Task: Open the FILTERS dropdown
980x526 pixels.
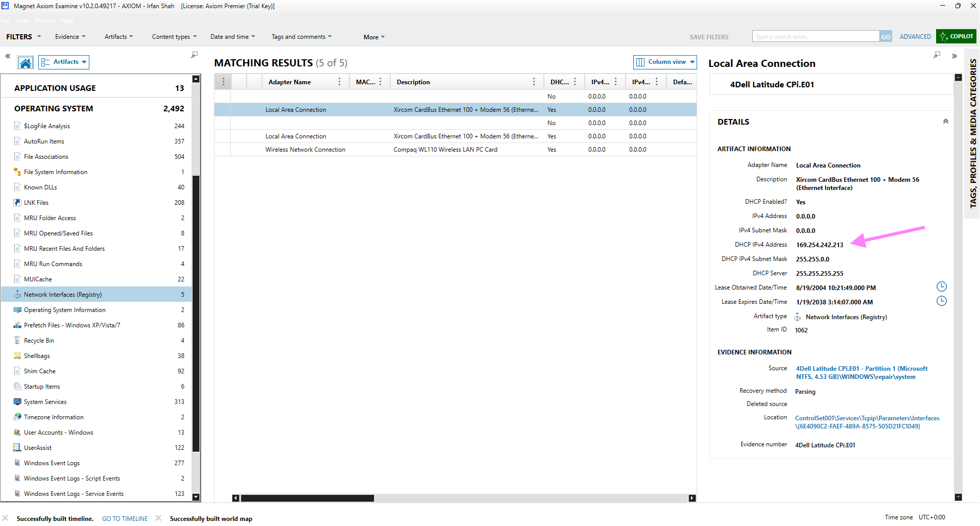Action: [23, 37]
